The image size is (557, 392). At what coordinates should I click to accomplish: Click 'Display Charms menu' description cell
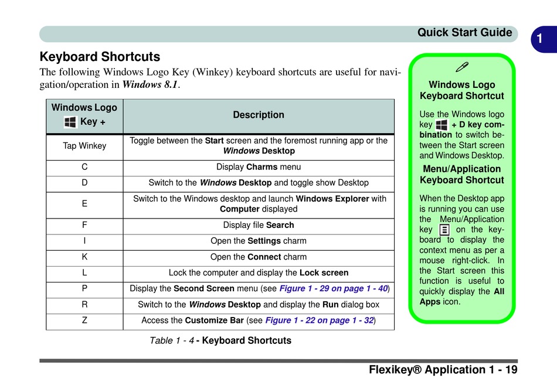[x=259, y=168]
